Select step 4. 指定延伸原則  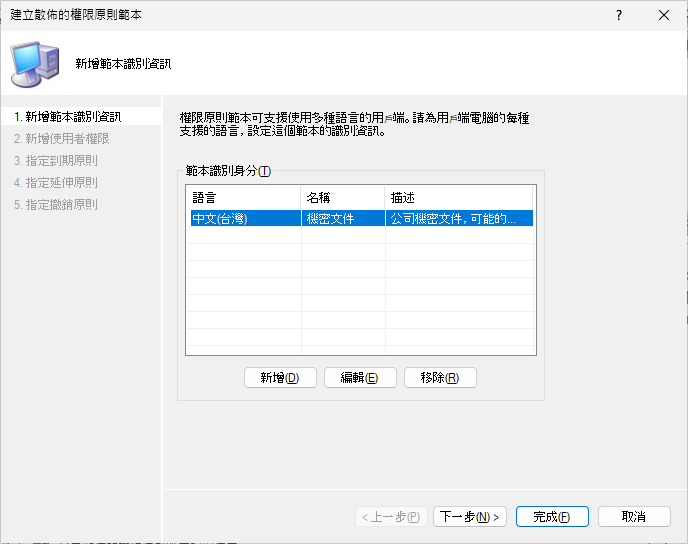coord(56,183)
